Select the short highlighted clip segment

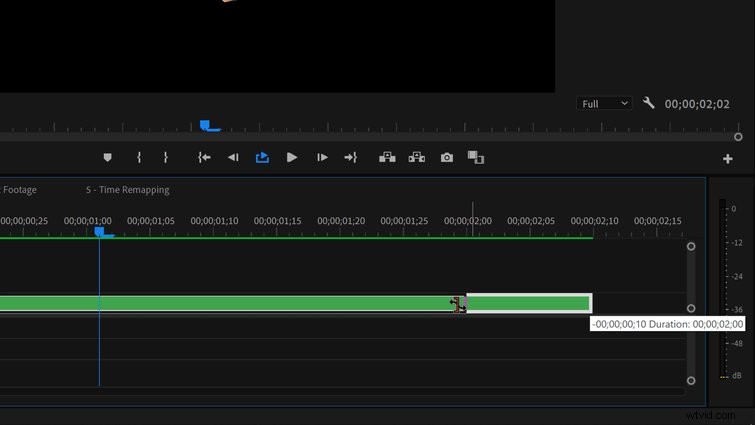529,303
